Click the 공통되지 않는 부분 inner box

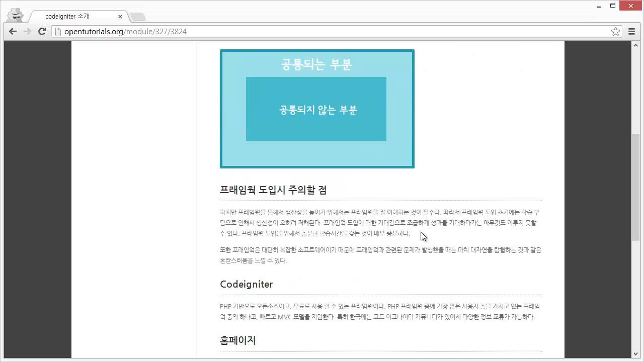[x=316, y=109]
